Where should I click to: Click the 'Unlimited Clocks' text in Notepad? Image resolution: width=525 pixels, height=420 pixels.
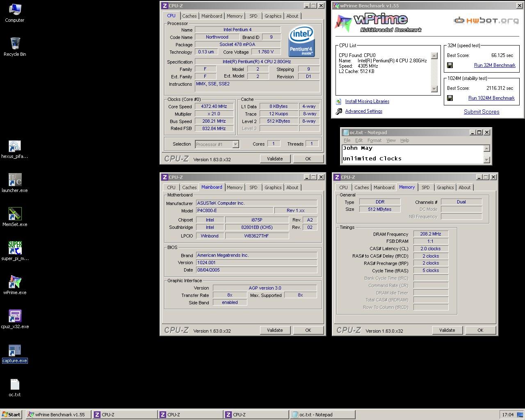[x=372, y=158]
